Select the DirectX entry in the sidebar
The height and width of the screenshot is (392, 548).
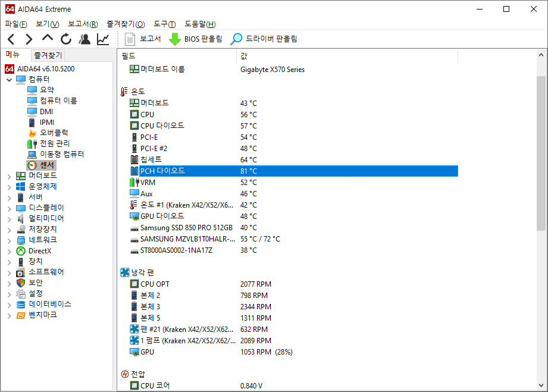(38, 250)
